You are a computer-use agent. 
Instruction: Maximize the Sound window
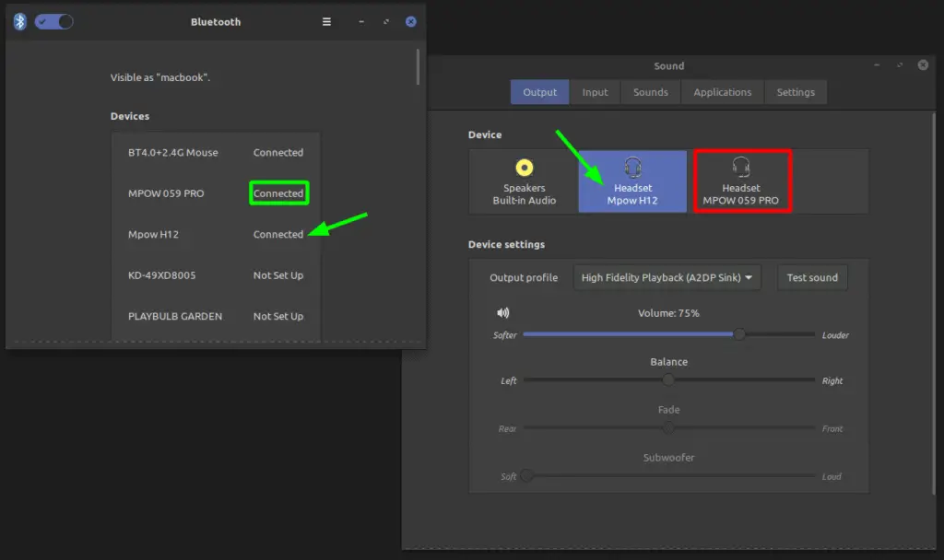[900, 65]
